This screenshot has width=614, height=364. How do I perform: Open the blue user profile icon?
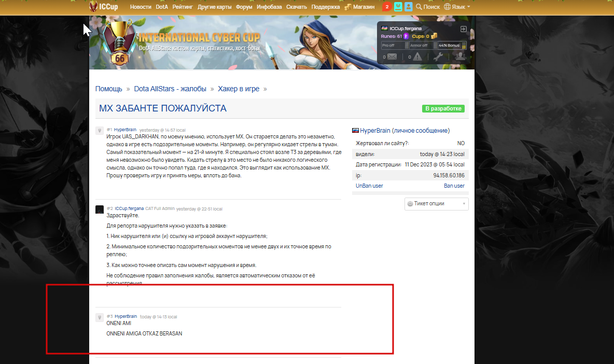pyautogui.click(x=409, y=7)
